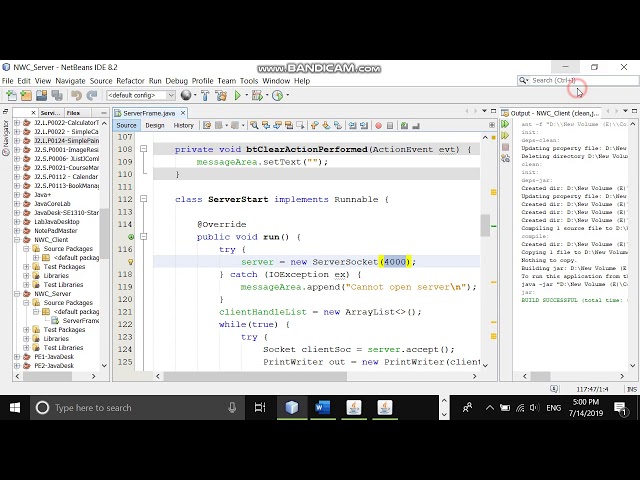Viewport: 640px width, 480px height.
Task: Open the Refactor menu
Action: (x=130, y=81)
